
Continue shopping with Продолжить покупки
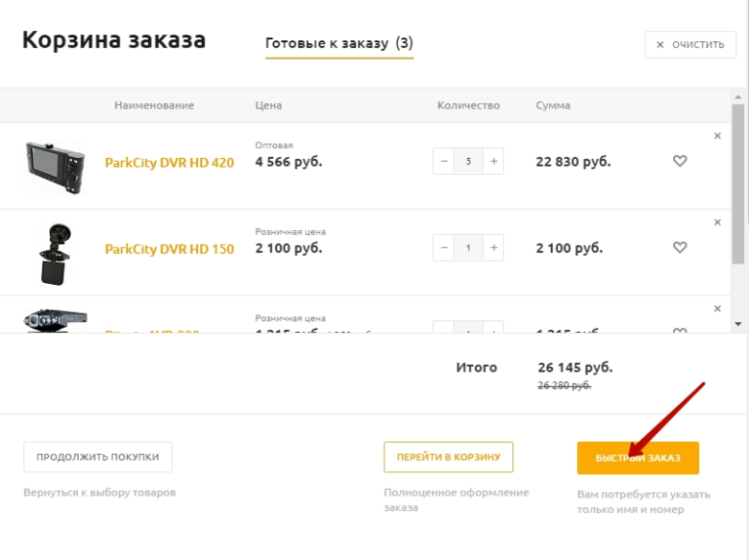point(98,458)
